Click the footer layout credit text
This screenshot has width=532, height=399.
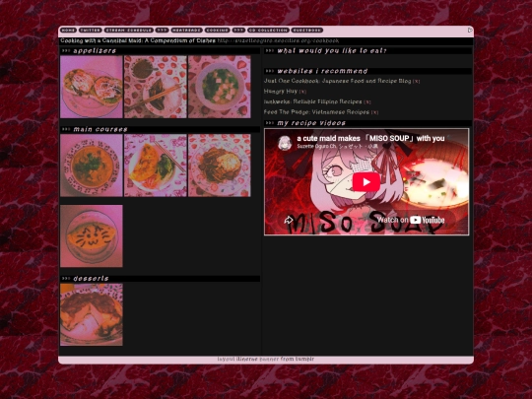[266, 359]
